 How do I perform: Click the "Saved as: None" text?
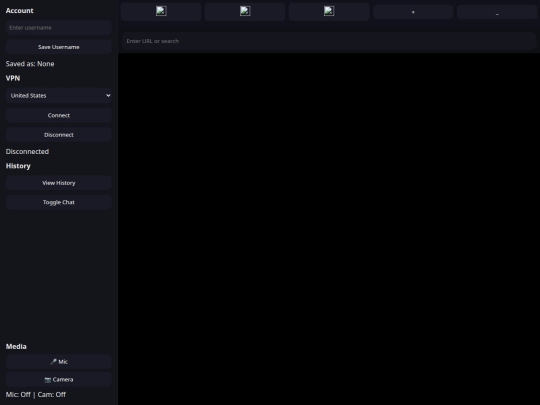pyautogui.click(x=30, y=64)
